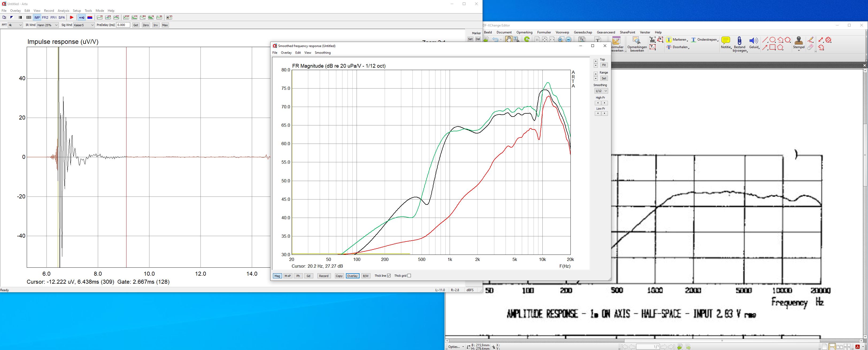Open the Overlay menu in frequency response window
The image size is (868, 350).
(286, 53)
